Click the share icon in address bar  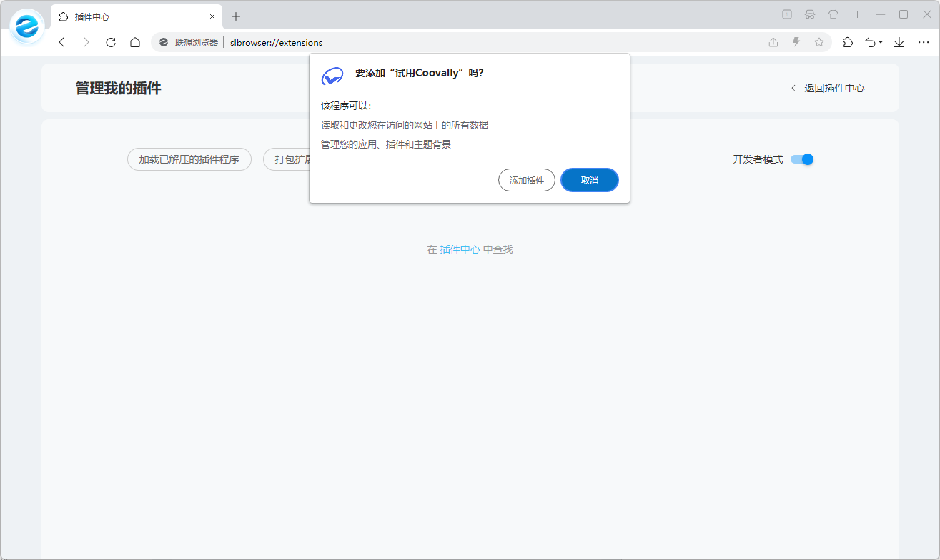click(x=773, y=42)
